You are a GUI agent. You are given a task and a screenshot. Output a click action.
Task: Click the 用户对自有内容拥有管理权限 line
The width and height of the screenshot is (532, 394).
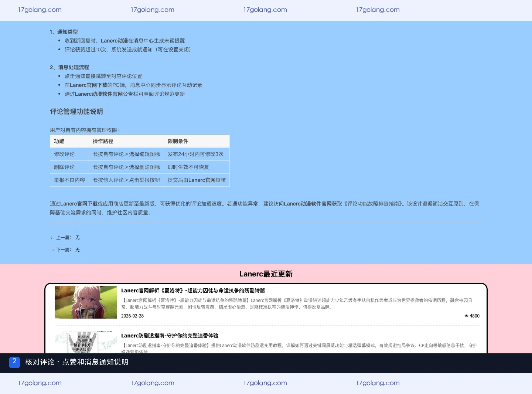[85, 130]
